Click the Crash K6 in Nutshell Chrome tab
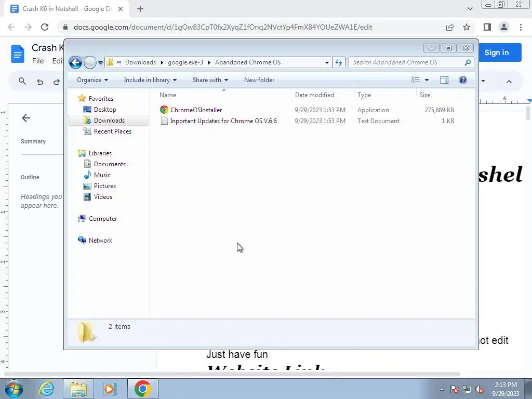Screen dimensions: 532x399 [x=67, y=9]
